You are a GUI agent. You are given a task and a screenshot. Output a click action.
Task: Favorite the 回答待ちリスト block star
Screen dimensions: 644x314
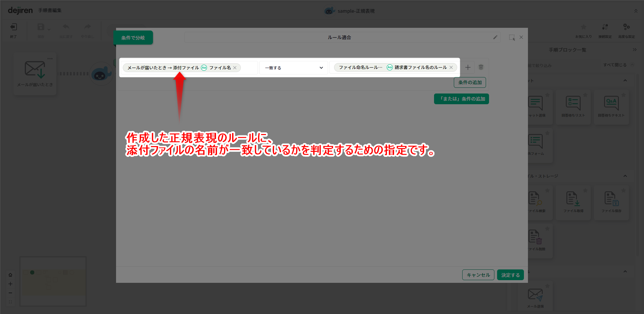coord(585,95)
